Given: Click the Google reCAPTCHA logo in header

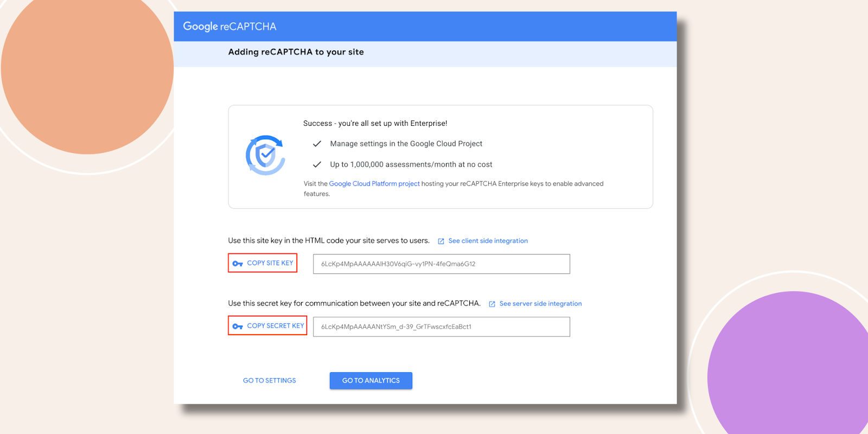Looking at the screenshot, I should 229,27.
